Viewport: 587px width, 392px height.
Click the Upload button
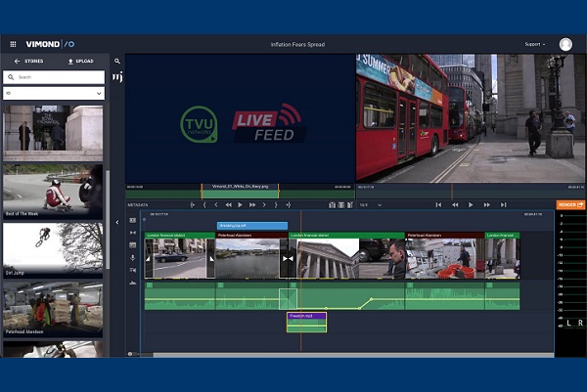(80, 61)
